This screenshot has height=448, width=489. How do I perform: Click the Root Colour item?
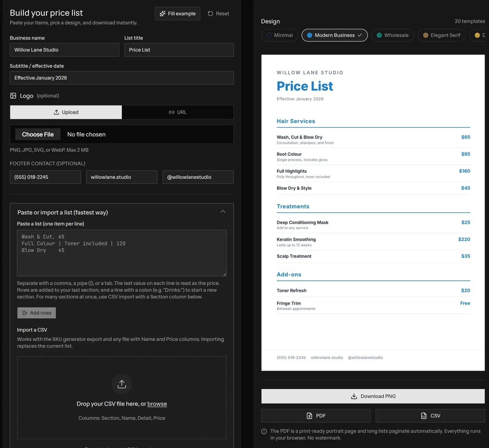[289, 154]
